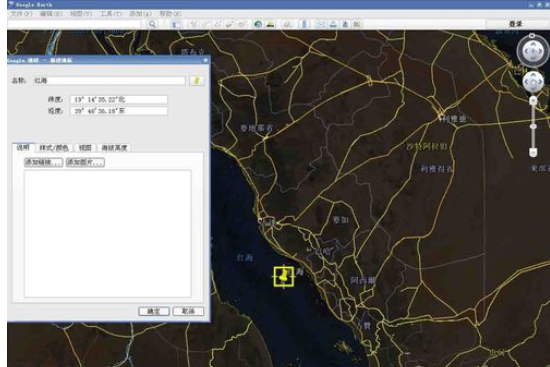This screenshot has height=367, width=550.
Task: Confirm the placemark with 确定 button
Action: [154, 311]
